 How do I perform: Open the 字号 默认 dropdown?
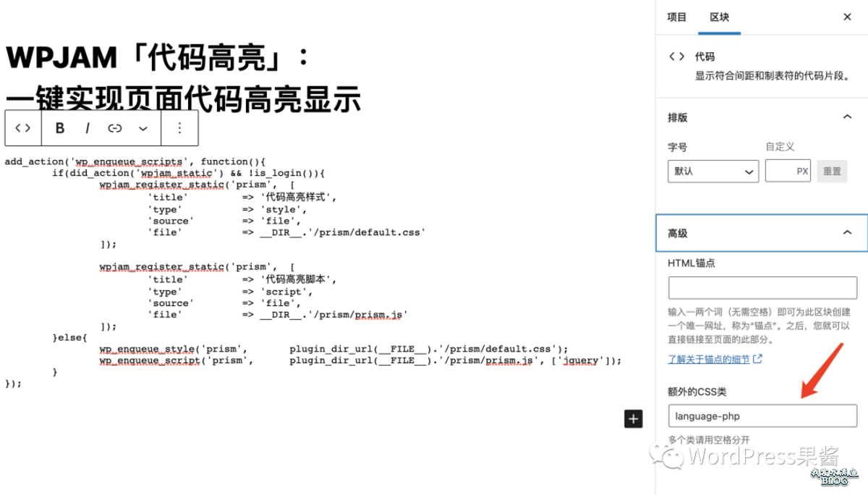(712, 171)
